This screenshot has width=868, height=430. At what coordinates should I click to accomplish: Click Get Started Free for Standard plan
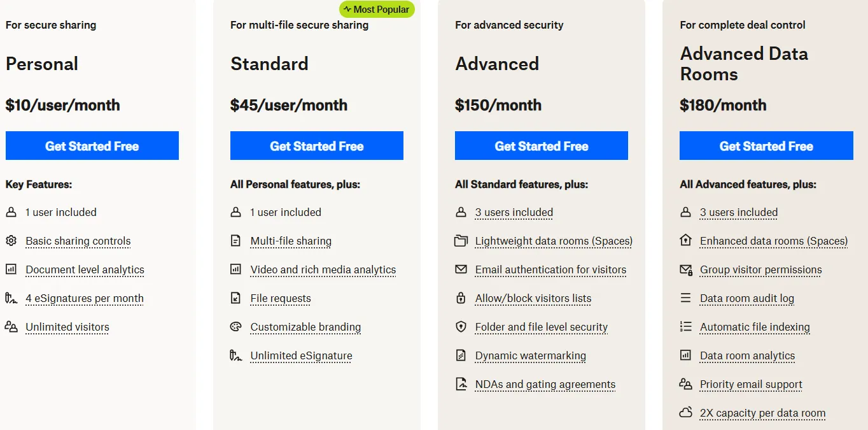tap(317, 146)
